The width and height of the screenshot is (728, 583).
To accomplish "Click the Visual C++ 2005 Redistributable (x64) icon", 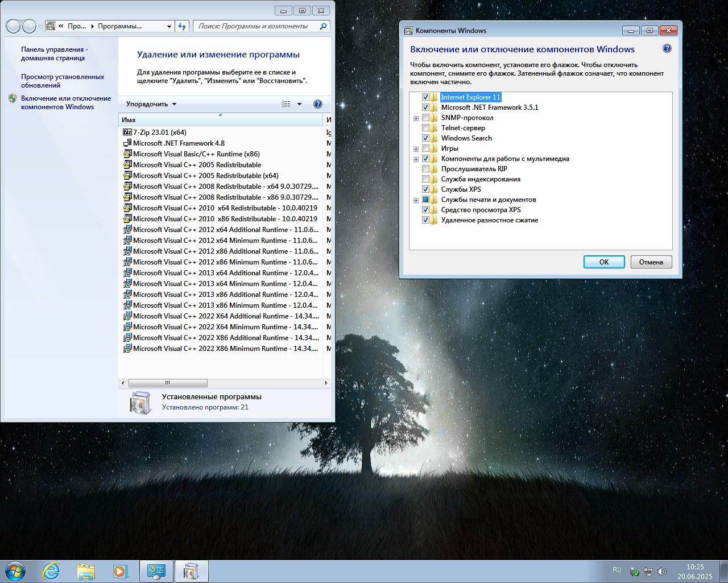I will coord(127,175).
